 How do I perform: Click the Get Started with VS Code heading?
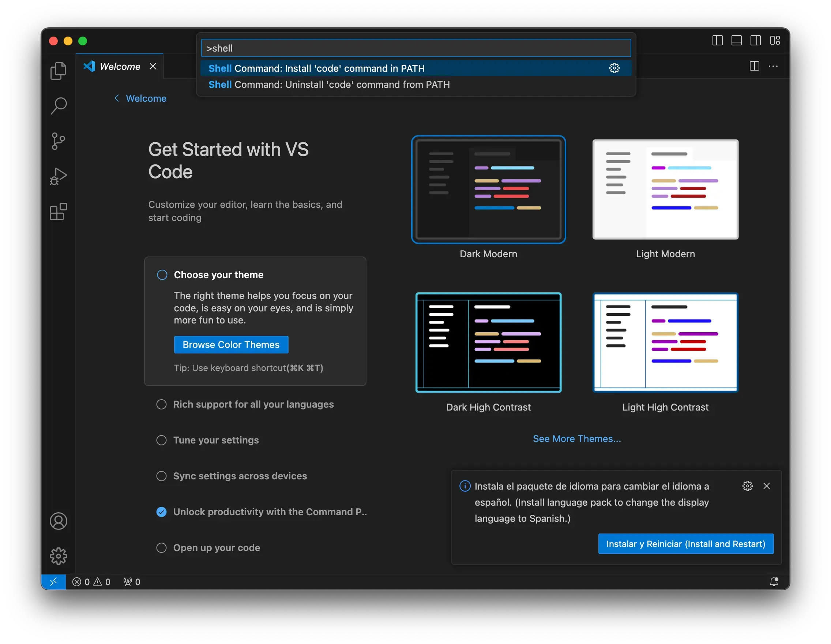[x=228, y=160]
